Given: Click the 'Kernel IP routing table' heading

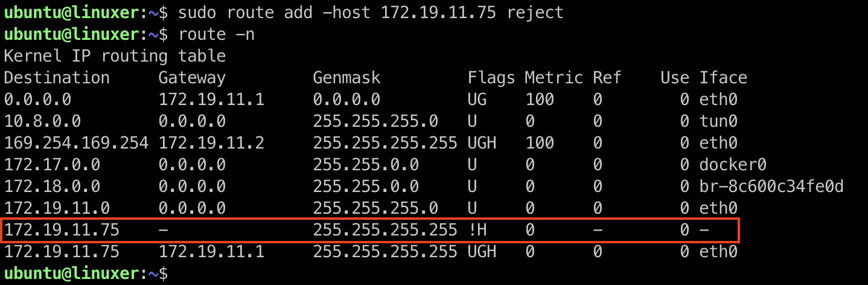Looking at the screenshot, I should coord(115,56).
